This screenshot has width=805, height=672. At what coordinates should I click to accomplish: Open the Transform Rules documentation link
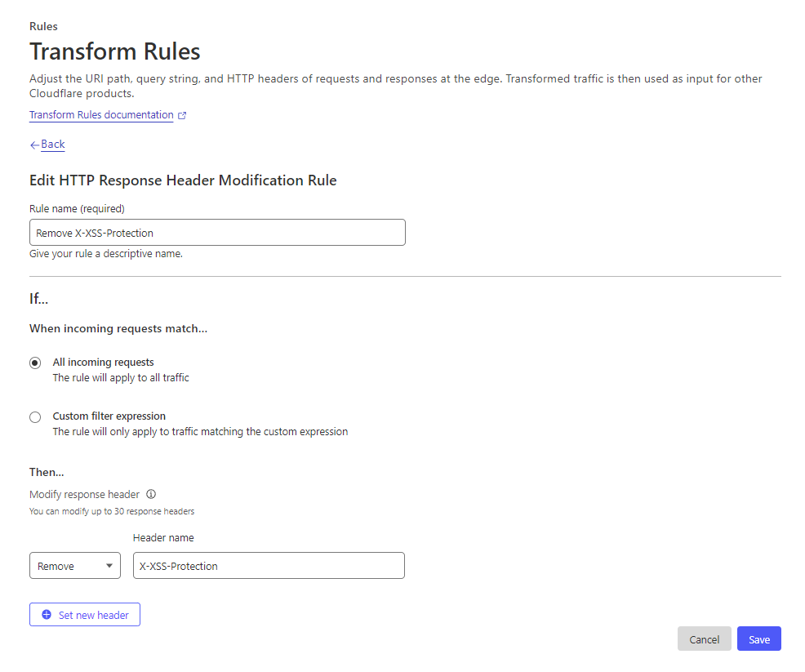(101, 115)
